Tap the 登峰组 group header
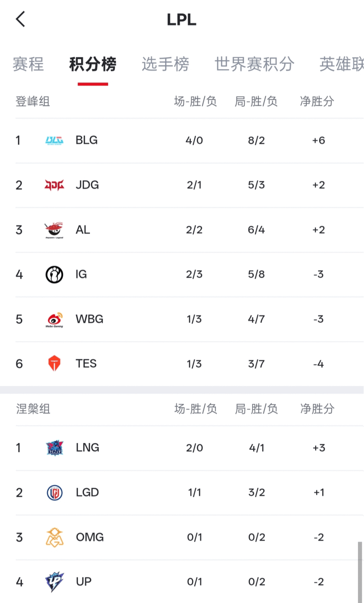Screen dimensions: 364x603 [x=33, y=101]
